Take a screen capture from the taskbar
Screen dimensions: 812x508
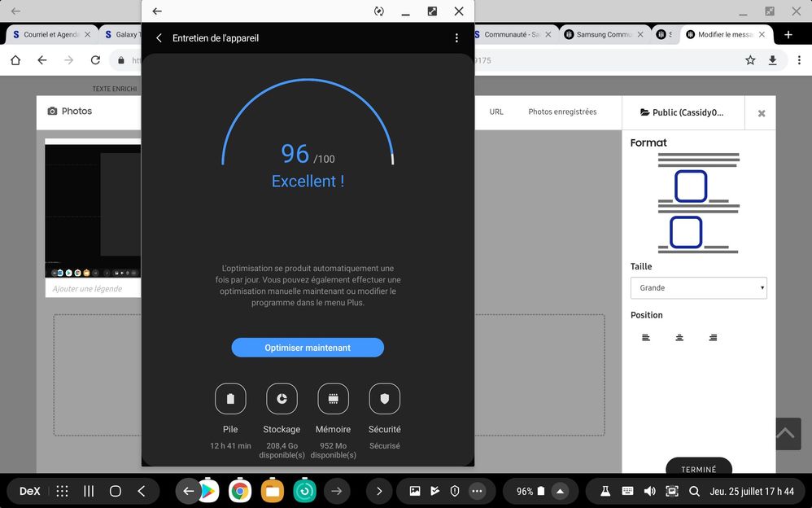click(672, 491)
